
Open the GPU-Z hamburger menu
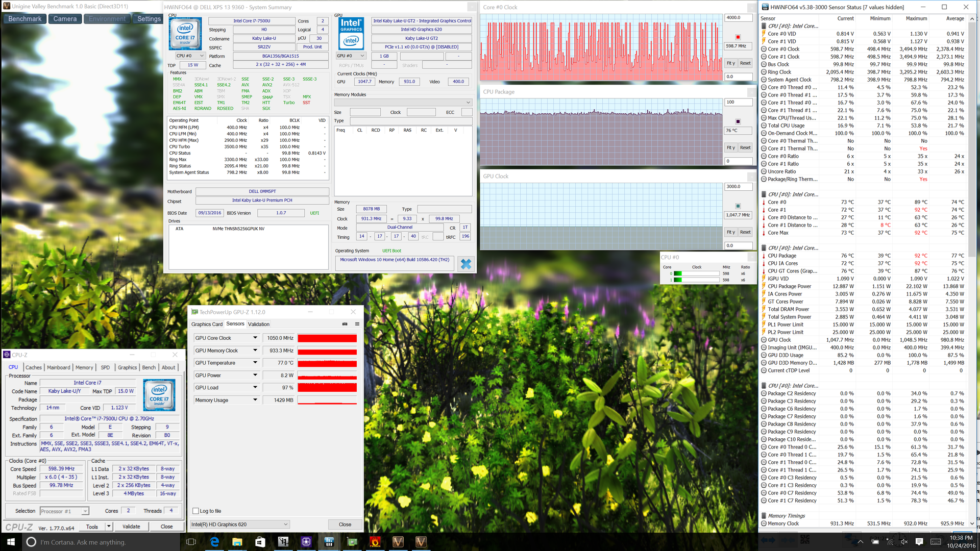click(357, 324)
